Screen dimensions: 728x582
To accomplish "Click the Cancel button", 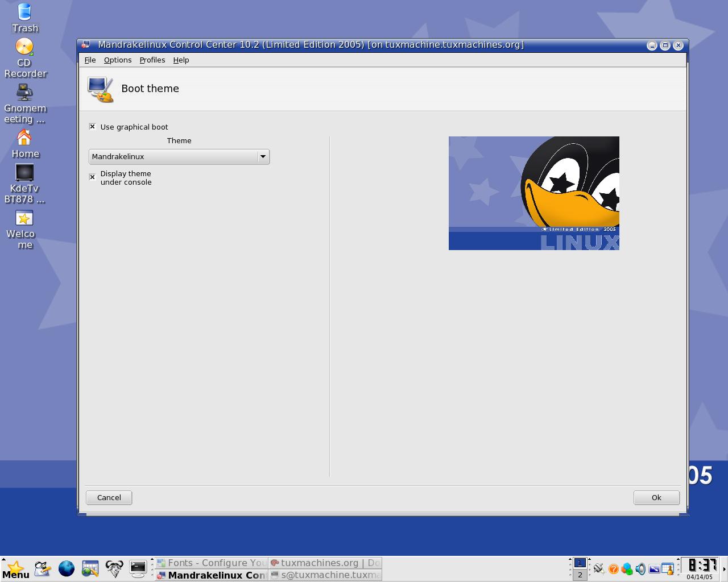I will pos(109,497).
